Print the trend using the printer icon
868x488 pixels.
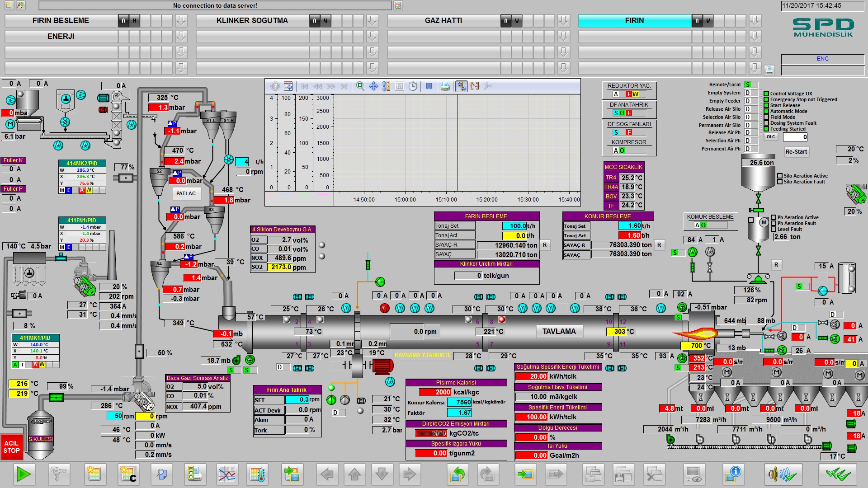(445, 86)
